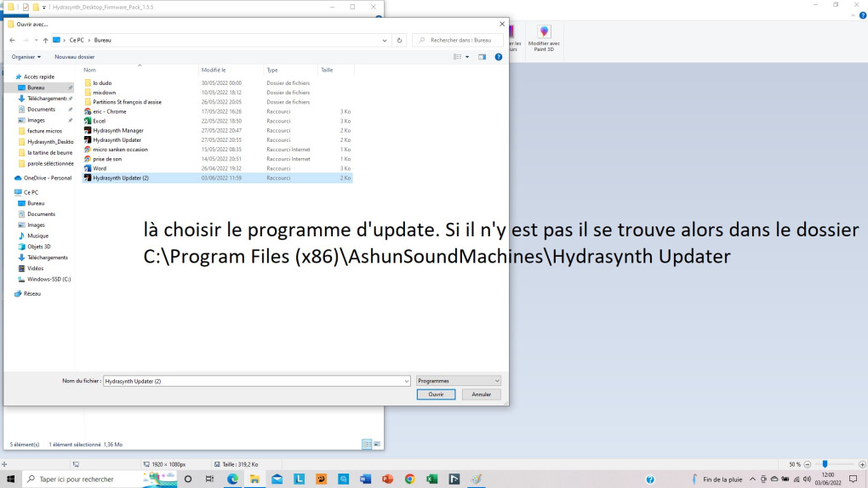Open the Mail app from the taskbar
Image resolution: width=868 pixels, height=488 pixels.
pyautogui.click(x=277, y=479)
